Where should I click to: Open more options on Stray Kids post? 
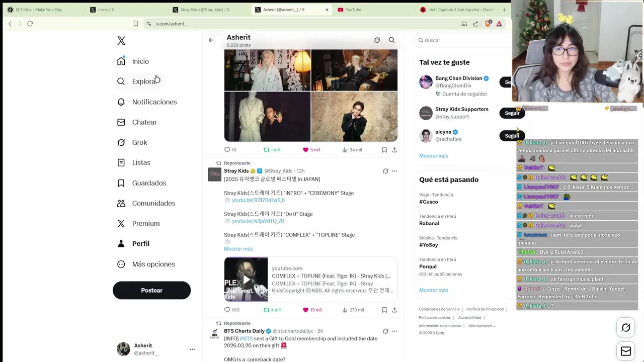point(394,171)
